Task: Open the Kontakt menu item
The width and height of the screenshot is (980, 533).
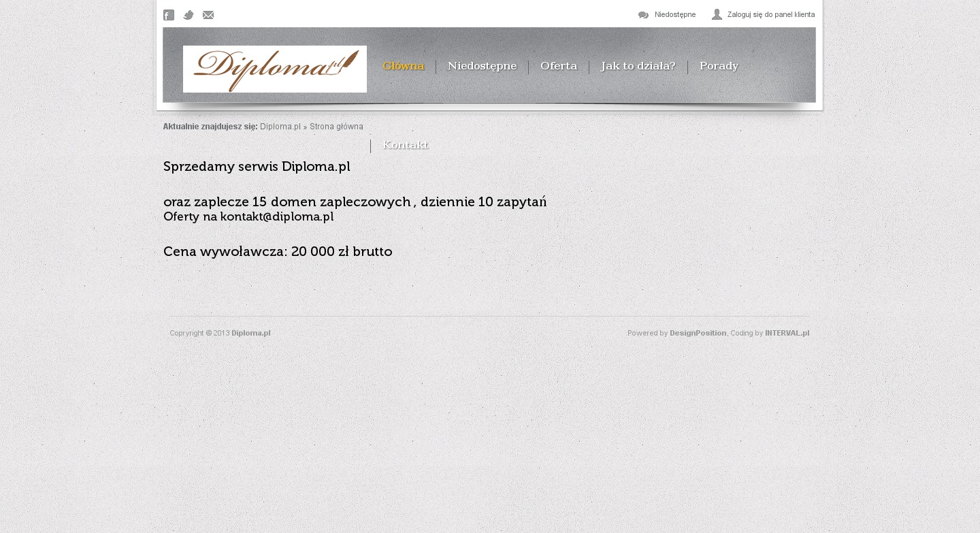Action: (x=406, y=145)
